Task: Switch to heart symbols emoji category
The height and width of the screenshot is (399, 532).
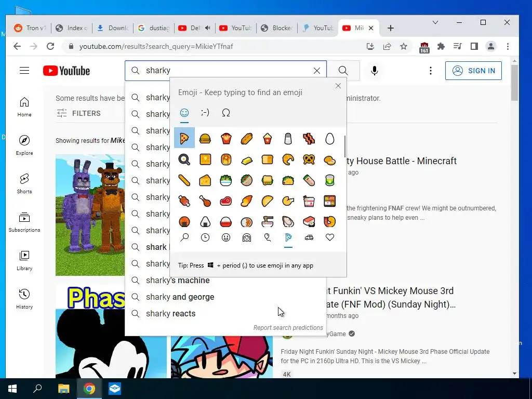Action: coord(330,237)
